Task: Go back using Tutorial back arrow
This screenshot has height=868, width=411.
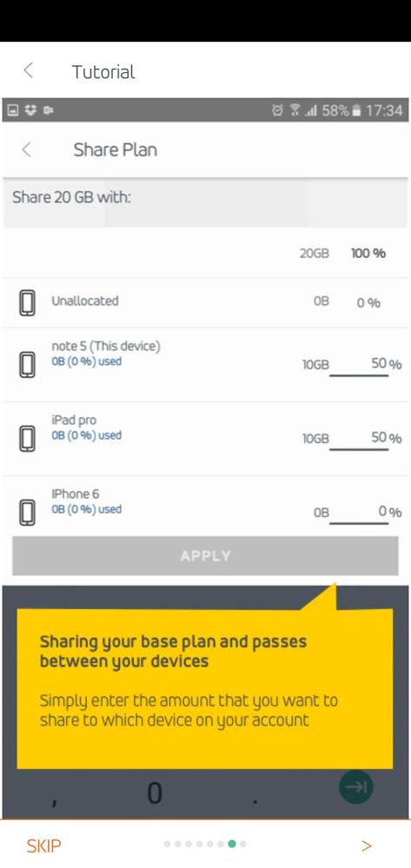Action: coord(29,70)
